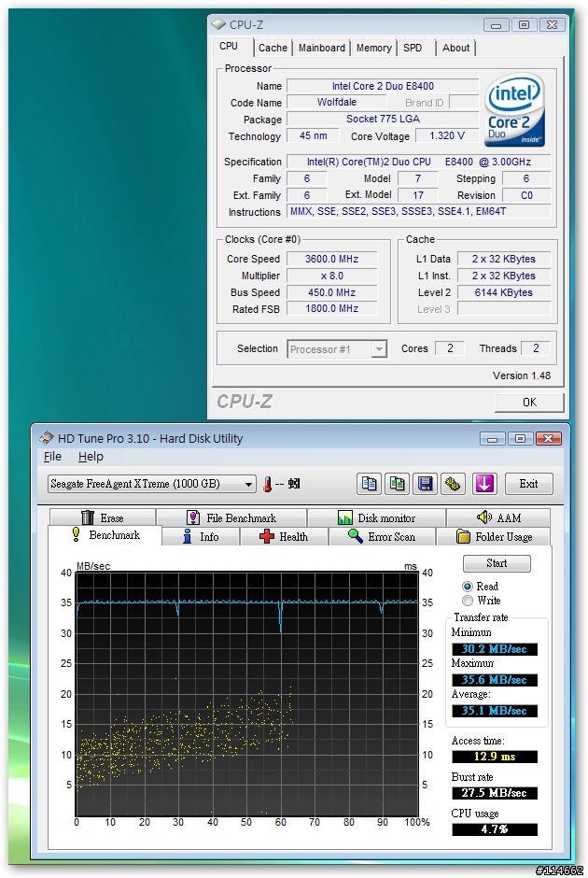Open the File Benchmark tab

(231, 517)
